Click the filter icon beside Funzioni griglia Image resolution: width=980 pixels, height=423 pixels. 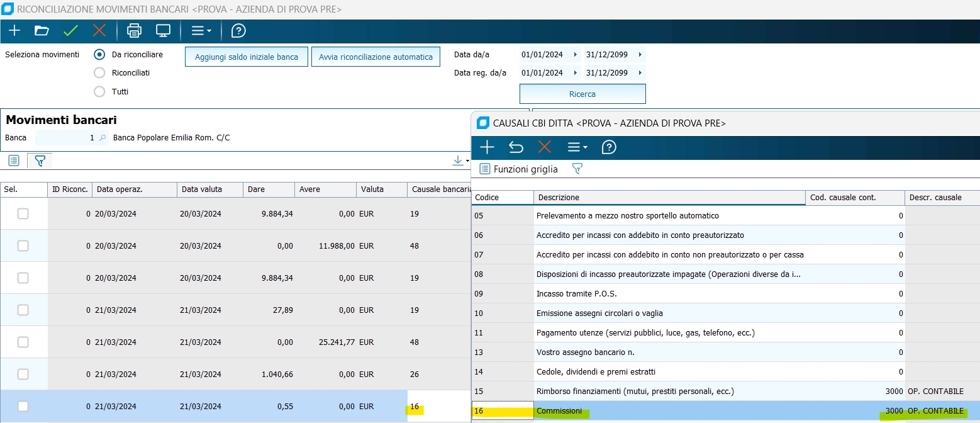point(577,169)
